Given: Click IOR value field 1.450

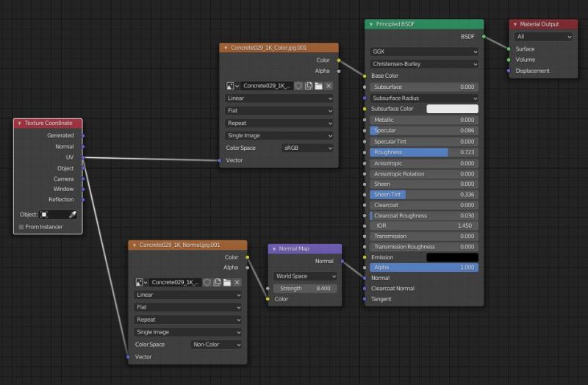Looking at the screenshot, I should coord(424,226).
